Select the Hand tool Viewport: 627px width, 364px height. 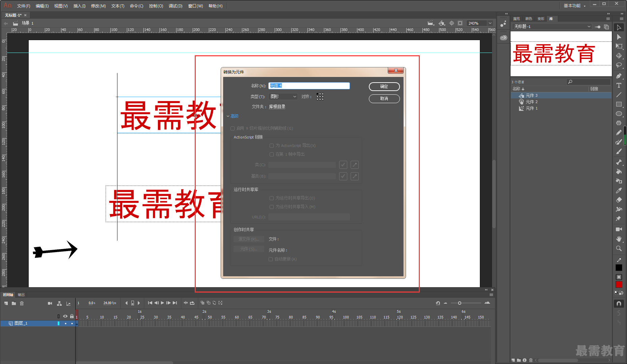coord(619,239)
